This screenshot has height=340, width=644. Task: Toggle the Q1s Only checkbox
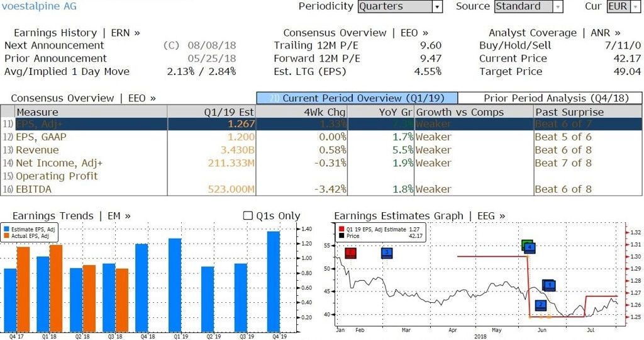tap(248, 215)
